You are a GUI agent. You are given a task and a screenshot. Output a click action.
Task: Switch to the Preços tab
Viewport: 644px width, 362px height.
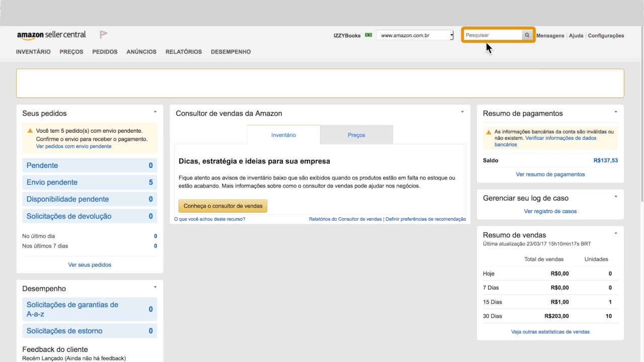pyautogui.click(x=356, y=135)
